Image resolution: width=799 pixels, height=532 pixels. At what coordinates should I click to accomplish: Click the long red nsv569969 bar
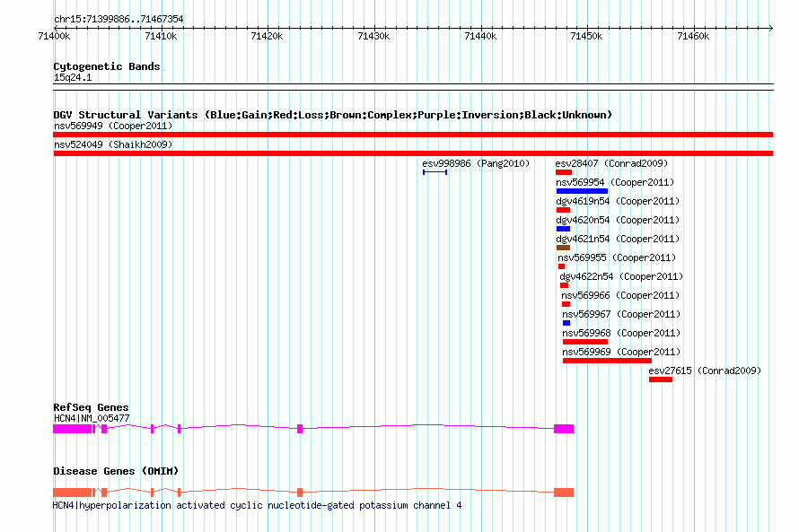pyautogui.click(x=607, y=361)
